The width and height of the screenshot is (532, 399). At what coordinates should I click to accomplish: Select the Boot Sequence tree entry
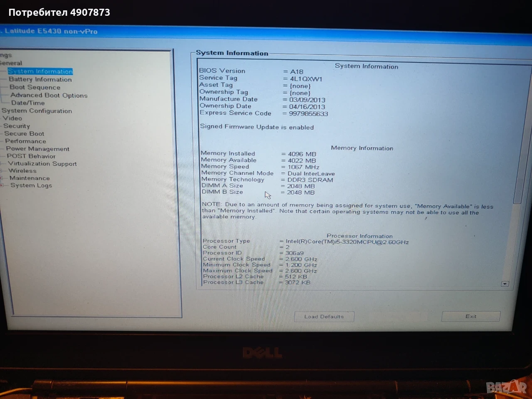pos(35,87)
